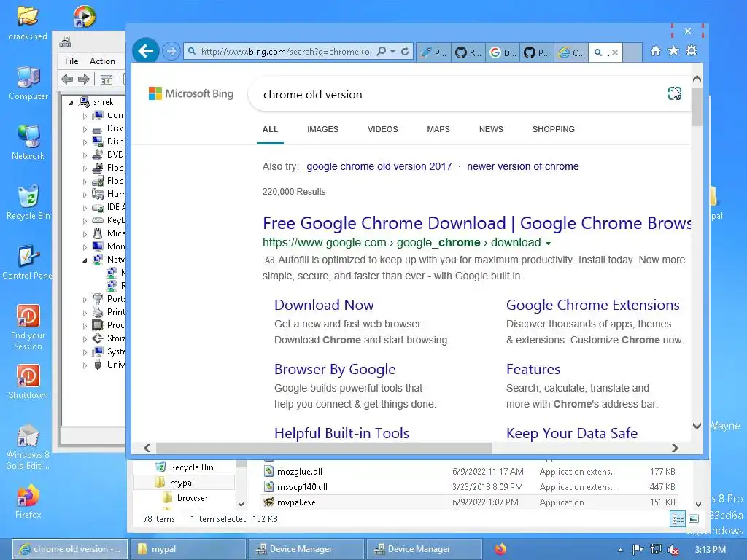Click browser horizontal scrollbar right arrow

point(675,448)
